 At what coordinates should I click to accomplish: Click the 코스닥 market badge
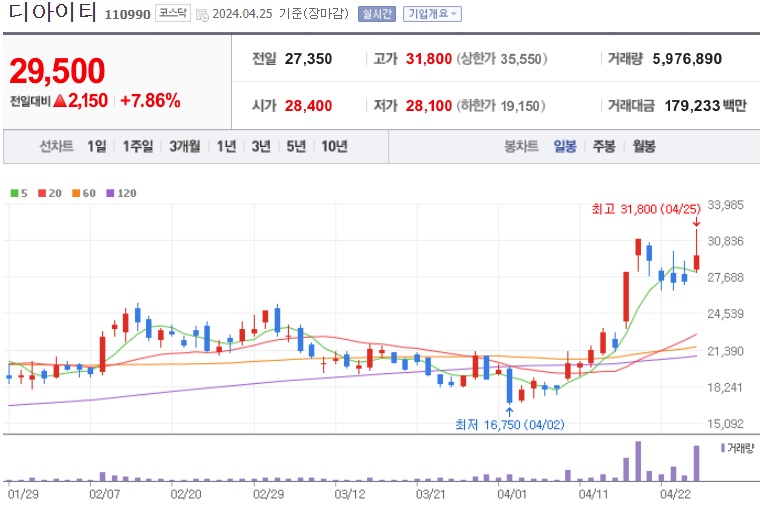[173, 13]
